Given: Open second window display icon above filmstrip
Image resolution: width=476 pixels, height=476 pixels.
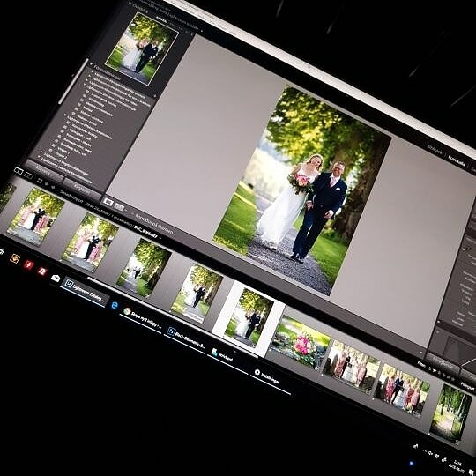Looking at the screenshot, I should click(28, 175).
